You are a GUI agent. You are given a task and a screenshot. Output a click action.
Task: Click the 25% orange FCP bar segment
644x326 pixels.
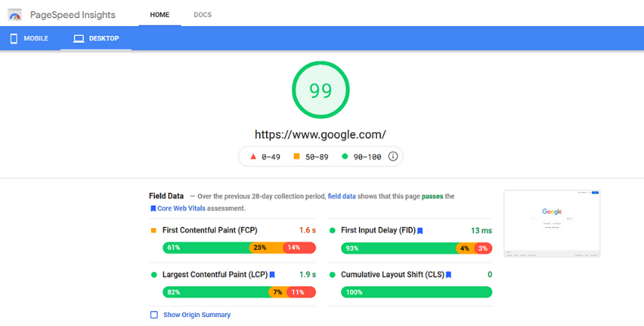(266, 247)
